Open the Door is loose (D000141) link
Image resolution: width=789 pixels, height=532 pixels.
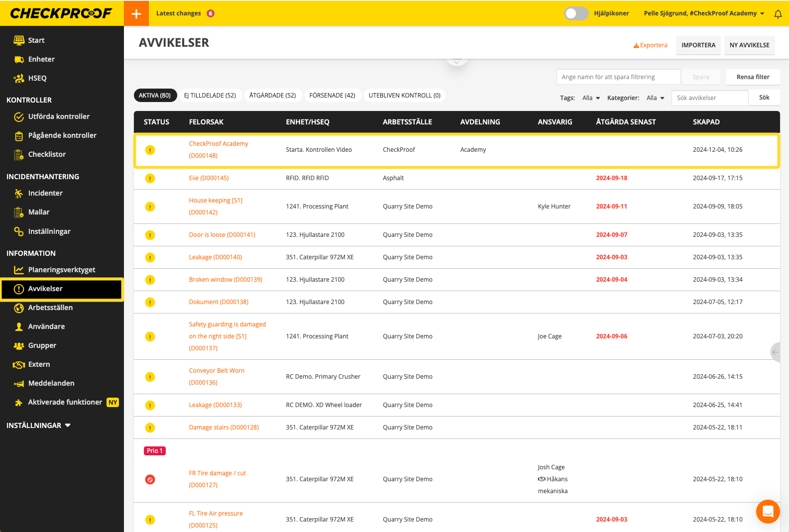click(222, 235)
